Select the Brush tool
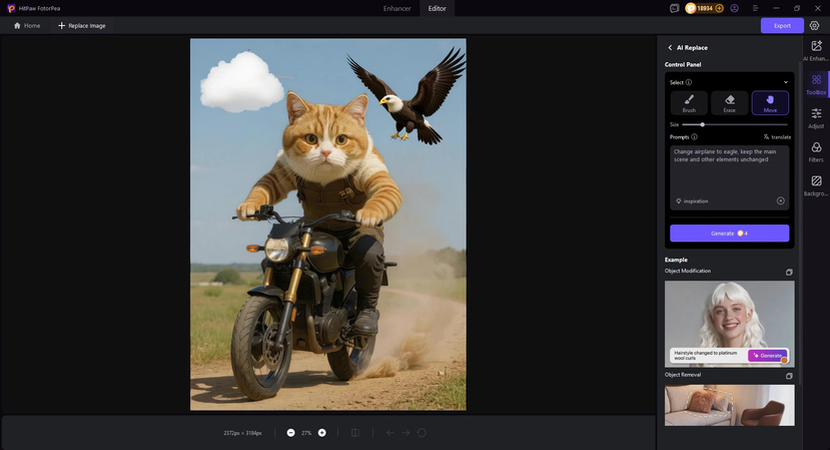The height and width of the screenshot is (450, 830). click(x=689, y=103)
